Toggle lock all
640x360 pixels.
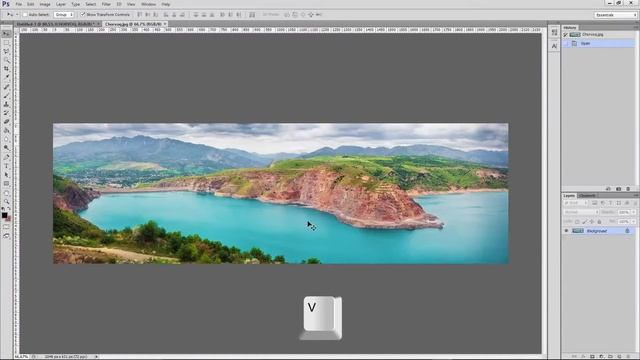point(599,222)
